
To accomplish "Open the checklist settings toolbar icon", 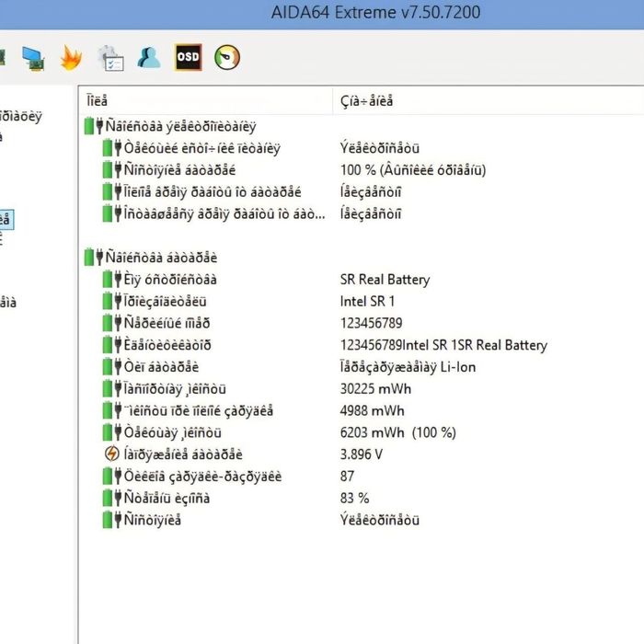I will 110,58.
